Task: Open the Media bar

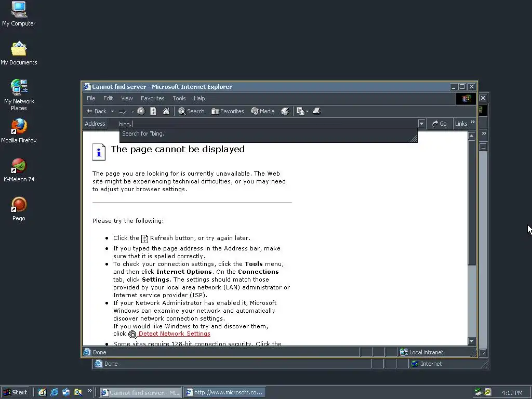Action: (x=262, y=111)
